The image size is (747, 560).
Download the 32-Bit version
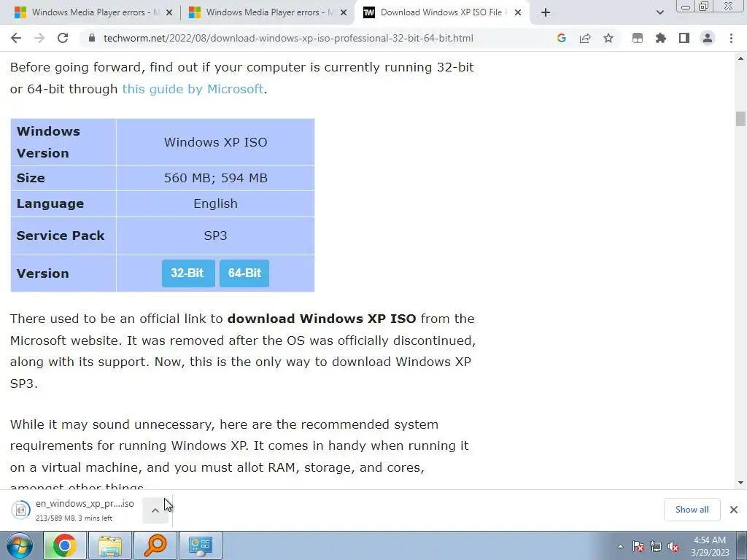coord(188,273)
